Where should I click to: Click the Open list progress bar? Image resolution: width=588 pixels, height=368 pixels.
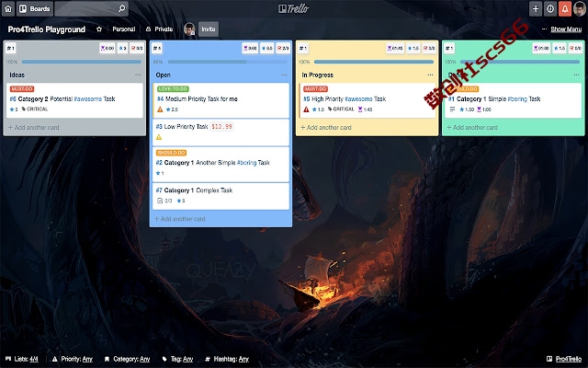228,62
